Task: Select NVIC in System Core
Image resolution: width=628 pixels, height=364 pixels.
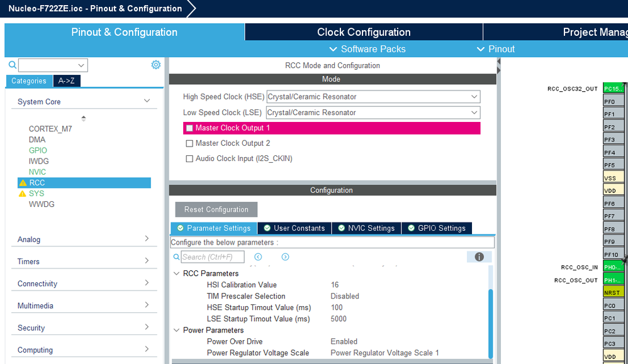Action: click(x=37, y=172)
